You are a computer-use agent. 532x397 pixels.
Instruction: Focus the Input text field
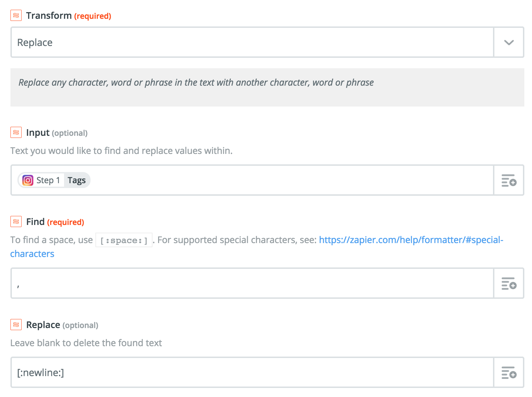[252, 180]
